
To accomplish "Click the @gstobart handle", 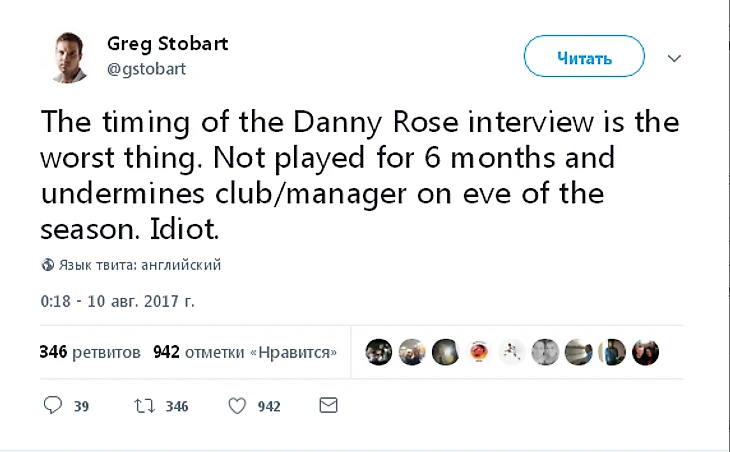I will 146,69.
